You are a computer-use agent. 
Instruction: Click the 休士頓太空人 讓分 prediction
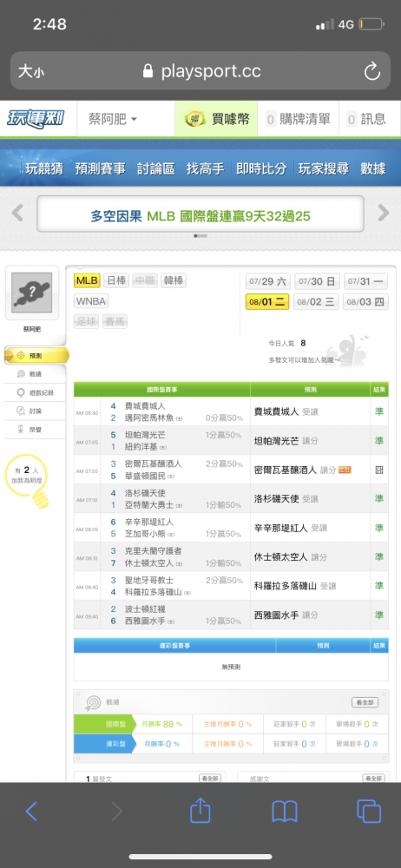coord(290,557)
